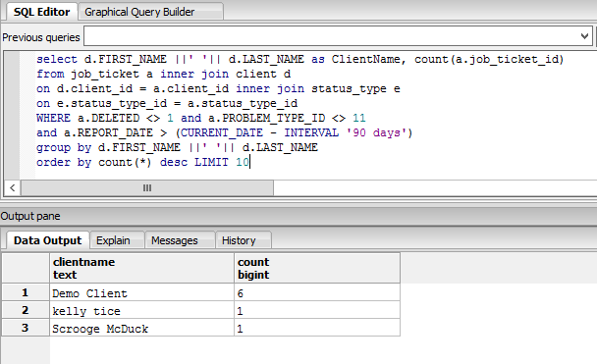This screenshot has width=597, height=364.
Task: Click the select keyword in the query
Action: pyautogui.click(x=57, y=59)
